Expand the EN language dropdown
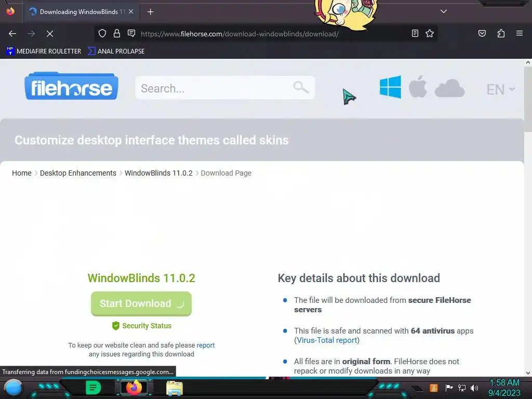The image size is (532, 399). click(x=501, y=89)
